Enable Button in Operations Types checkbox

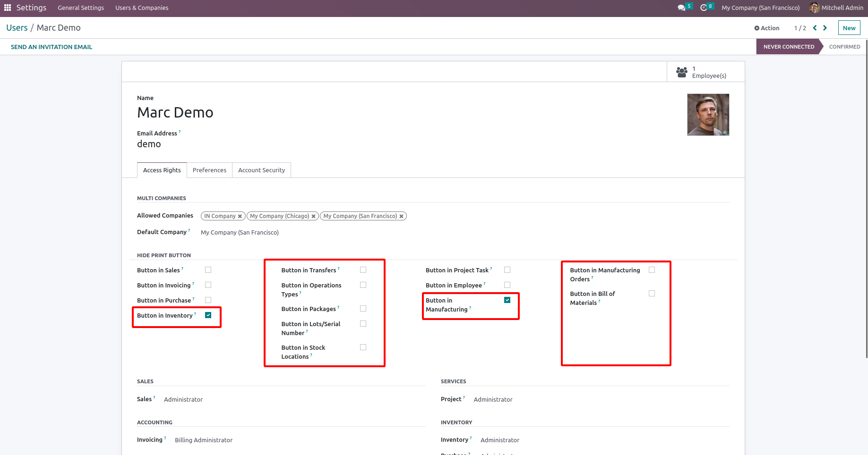[363, 285]
